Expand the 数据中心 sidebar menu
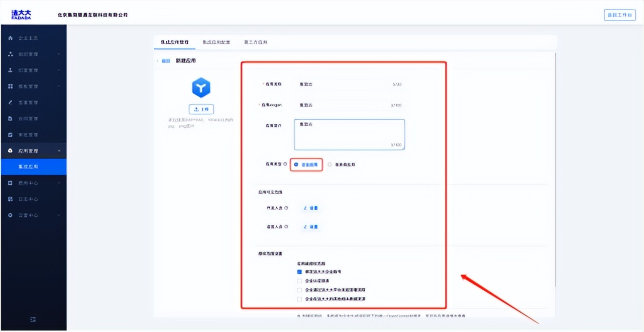The image size is (644, 332). click(60, 183)
